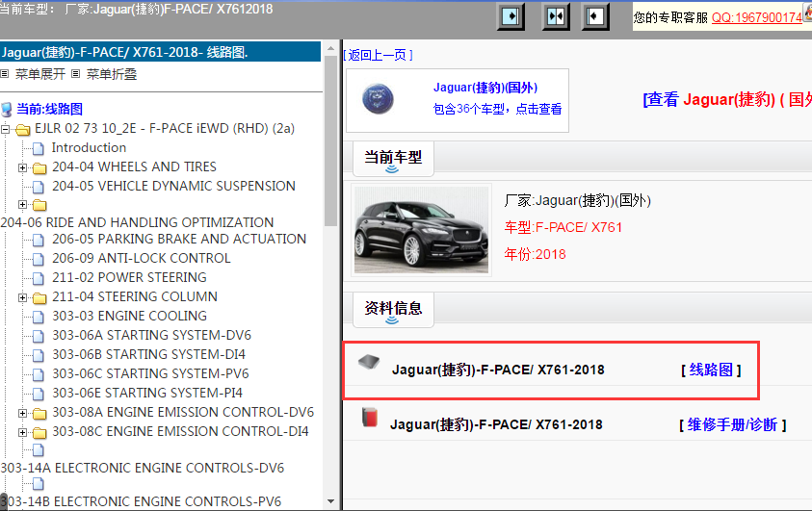
Task: Select the Jaguar(捷豹)-F-PACE/ X761-2018- 线路图 header
Action: pos(161,52)
